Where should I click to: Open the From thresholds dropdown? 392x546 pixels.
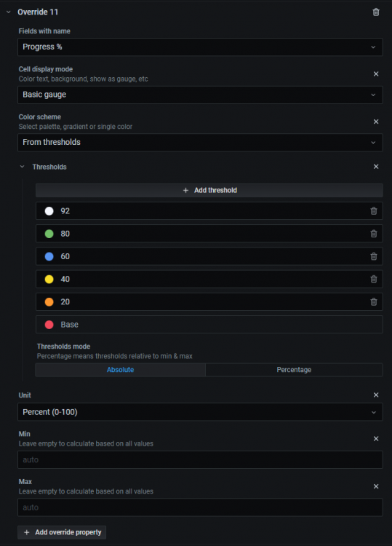click(x=200, y=143)
